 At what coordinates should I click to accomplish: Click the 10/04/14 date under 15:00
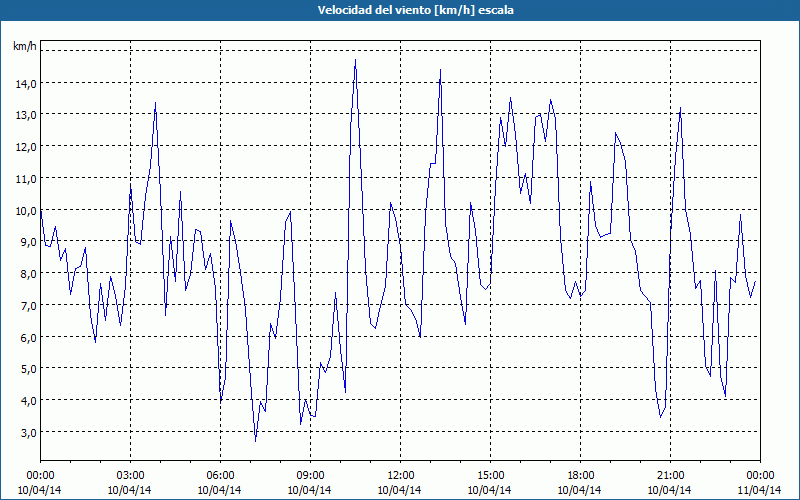(490, 490)
